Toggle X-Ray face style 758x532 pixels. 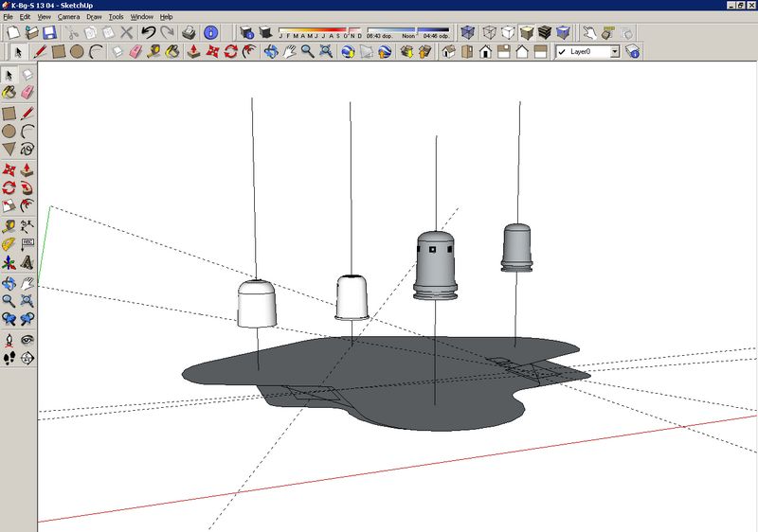(x=467, y=32)
